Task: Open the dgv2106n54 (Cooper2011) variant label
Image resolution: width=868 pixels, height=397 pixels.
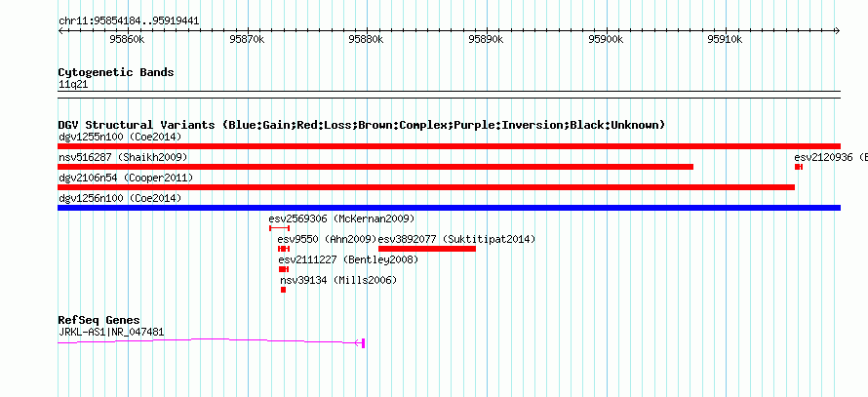Action: pos(126,178)
